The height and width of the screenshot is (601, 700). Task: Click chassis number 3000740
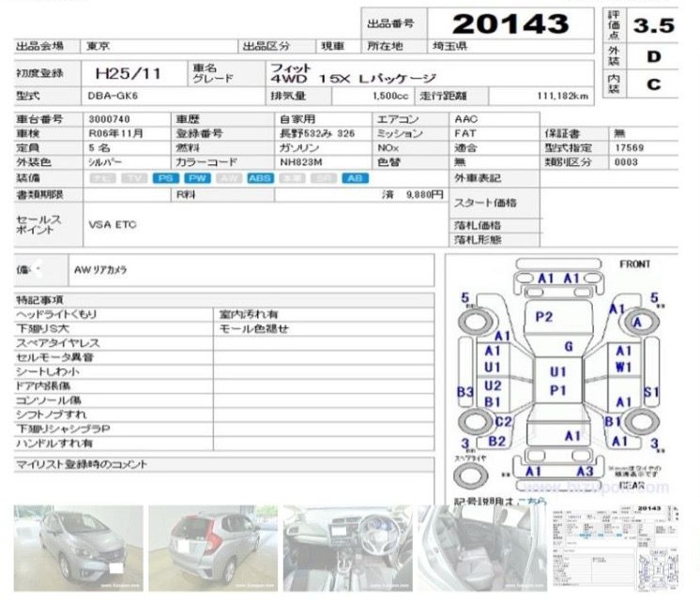point(110,119)
